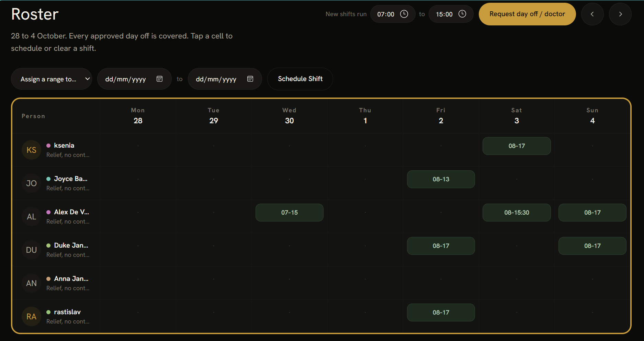
Task: Click the JO avatar for Joyce
Action: (31, 183)
